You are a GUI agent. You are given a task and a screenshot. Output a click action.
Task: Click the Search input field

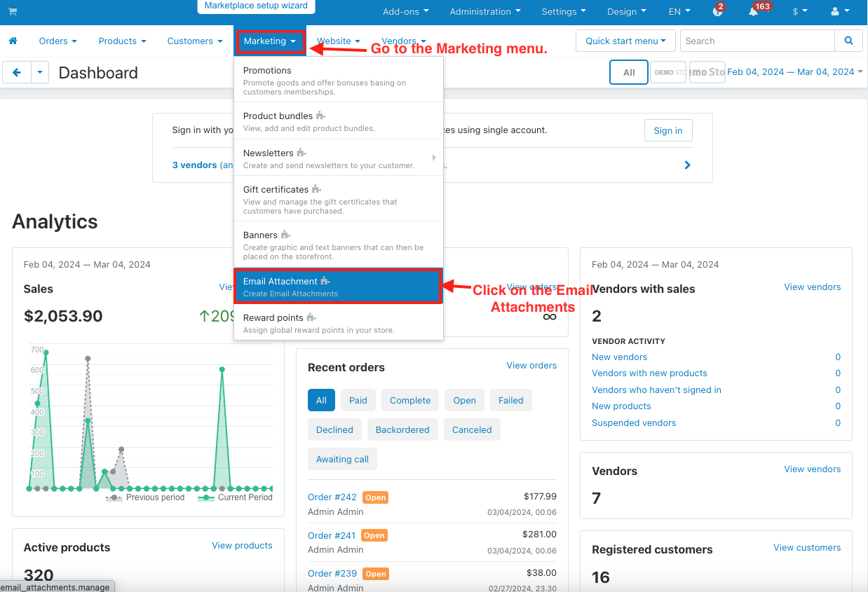point(757,41)
